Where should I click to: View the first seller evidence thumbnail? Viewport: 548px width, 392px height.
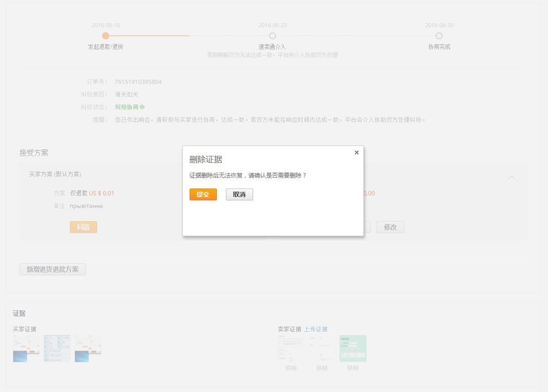pos(291,348)
